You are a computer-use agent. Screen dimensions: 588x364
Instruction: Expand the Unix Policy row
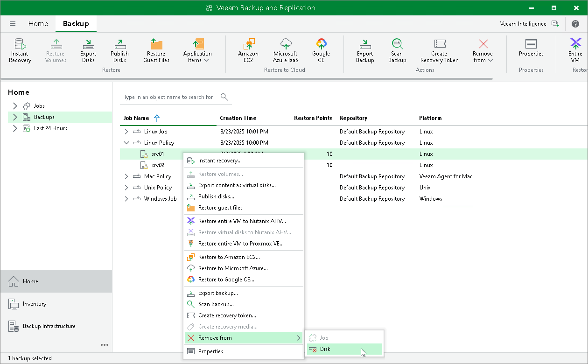coord(126,188)
